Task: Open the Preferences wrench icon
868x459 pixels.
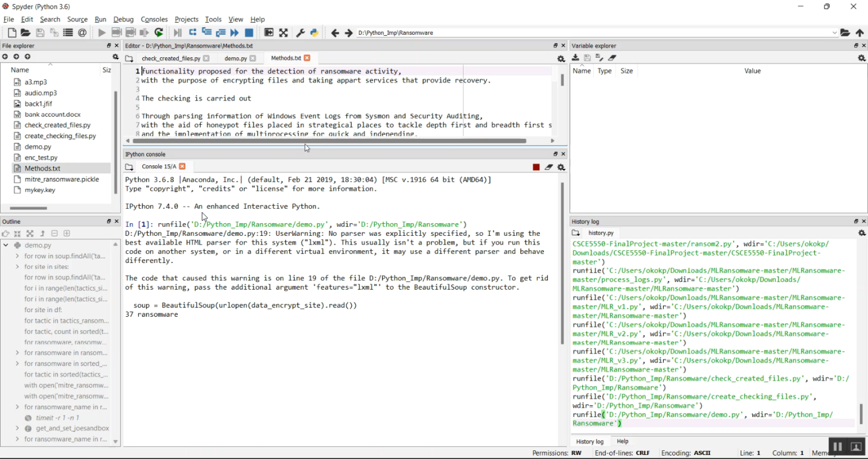Action: pyautogui.click(x=300, y=33)
